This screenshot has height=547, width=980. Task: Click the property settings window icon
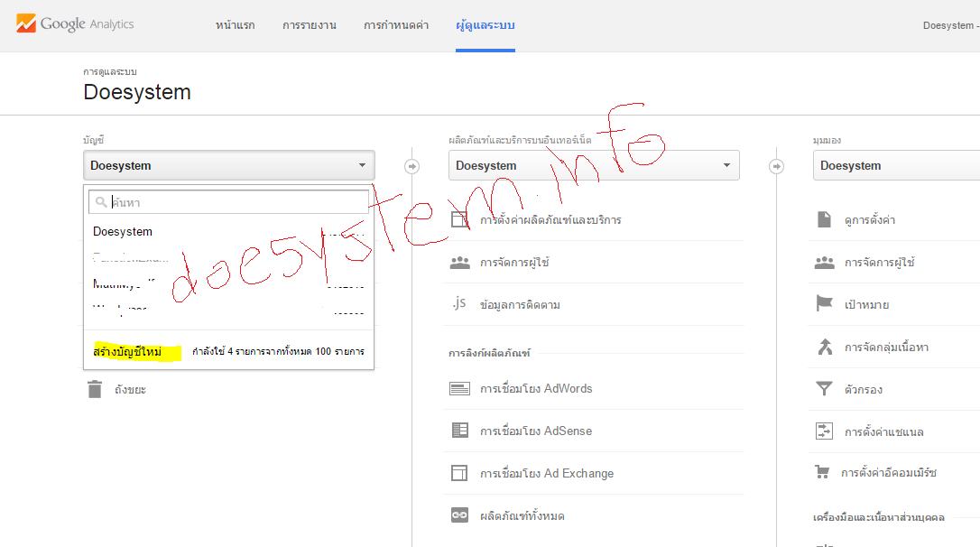[459, 219]
